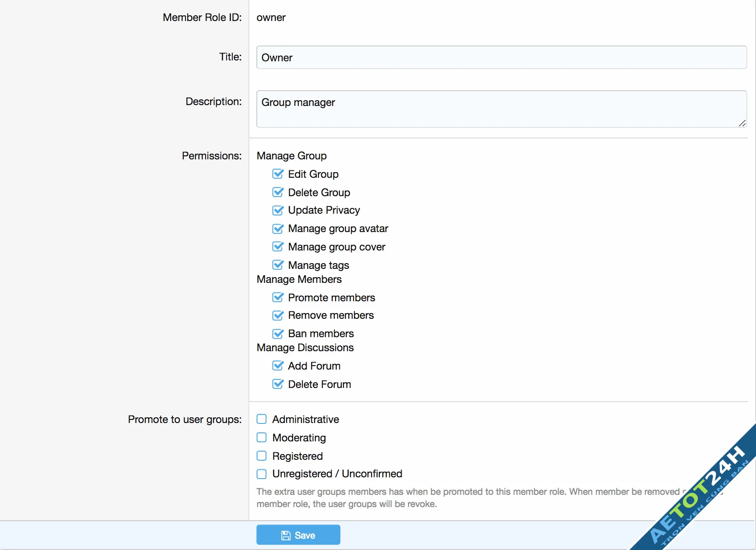Toggle the Update Privacy permission
The height and width of the screenshot is (550, 756).
click(278, 210)
